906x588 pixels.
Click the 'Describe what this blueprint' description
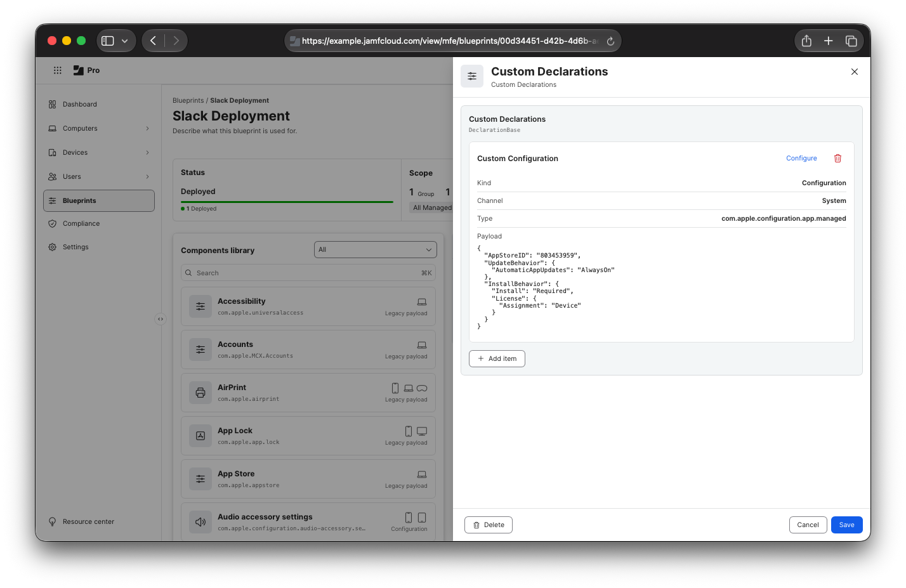tap(235, 131)
